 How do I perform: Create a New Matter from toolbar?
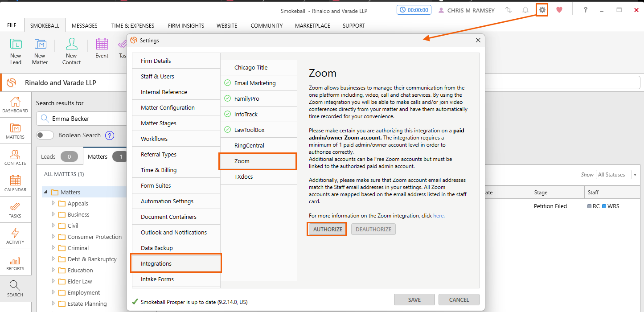click(40, 51)
